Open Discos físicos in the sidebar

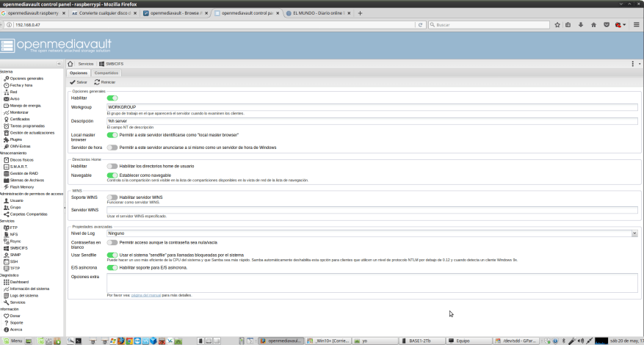[x=21, y=159]
